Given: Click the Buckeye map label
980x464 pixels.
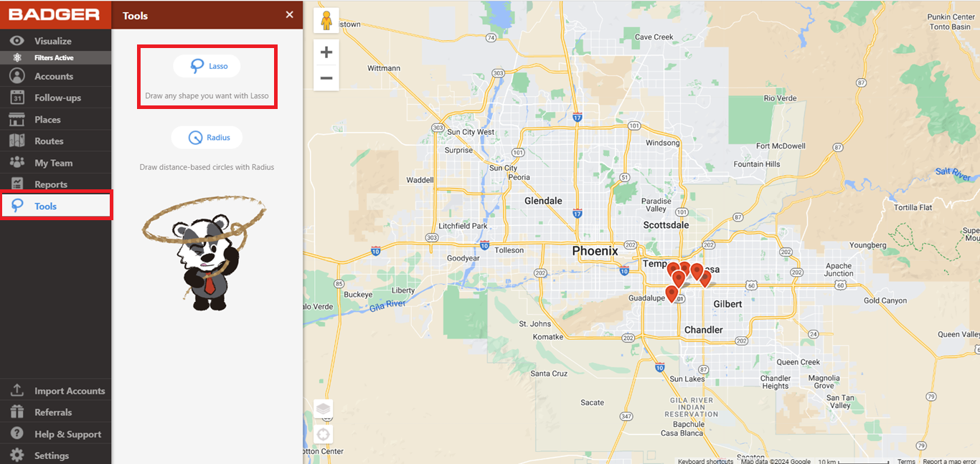Looking at the screenshot, I should pos(358,295).
